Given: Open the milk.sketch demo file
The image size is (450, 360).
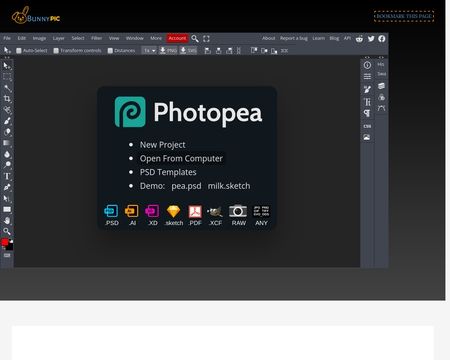Looking at the screenshot, I should (229, 186).
